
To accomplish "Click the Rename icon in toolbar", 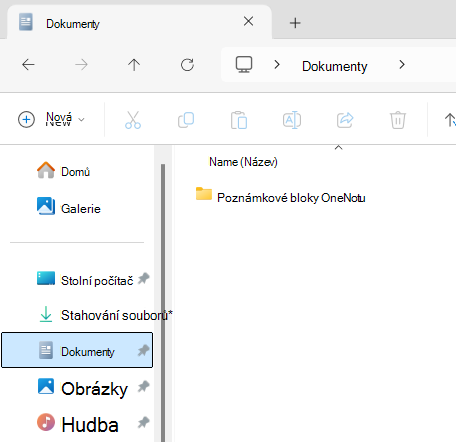I will click(292, 120).
